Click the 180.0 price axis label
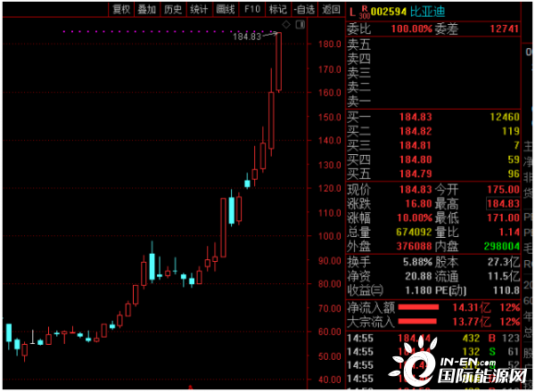 (330, 44)
